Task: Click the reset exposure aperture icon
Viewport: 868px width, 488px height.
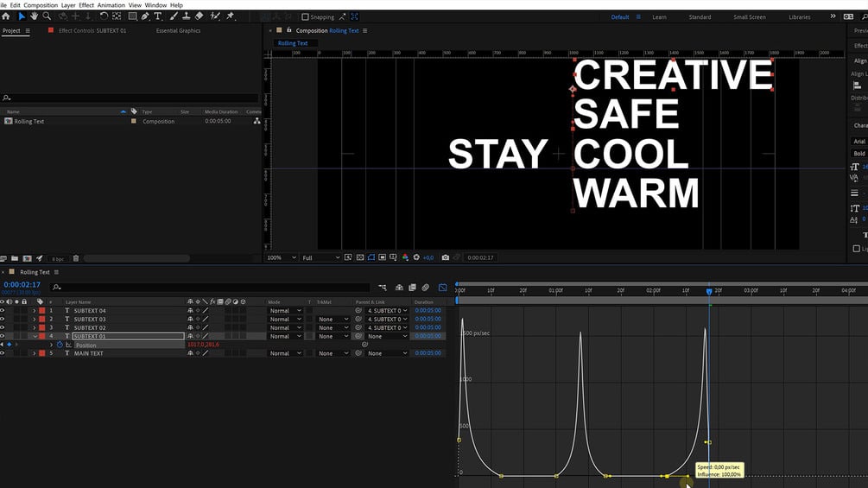Action: [x=416, y=257]
